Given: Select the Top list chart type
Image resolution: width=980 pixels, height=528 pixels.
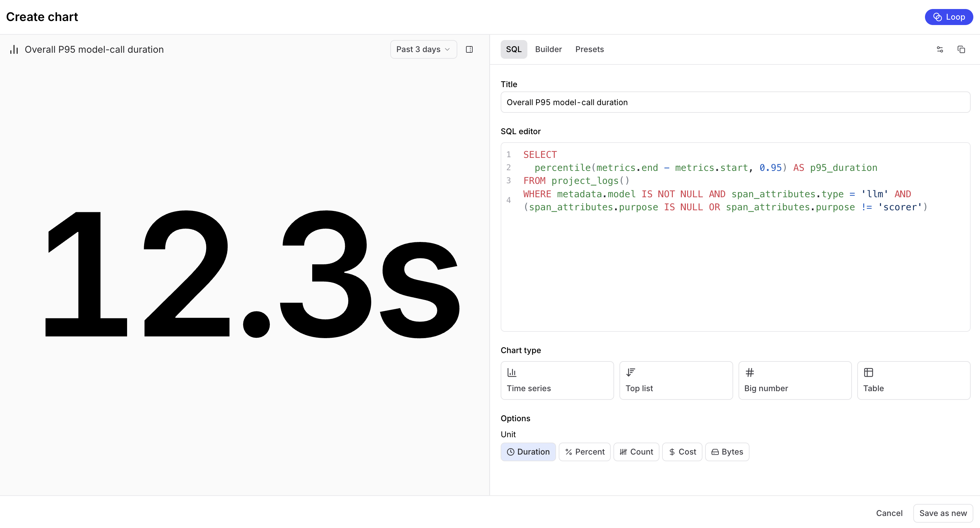Looking at the screenshot, I should click(676, 380).
